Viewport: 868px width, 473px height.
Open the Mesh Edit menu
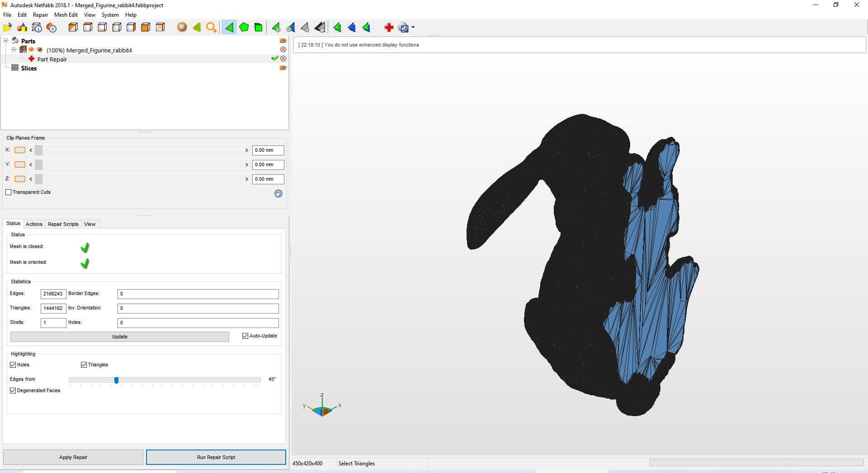(66, 15)
